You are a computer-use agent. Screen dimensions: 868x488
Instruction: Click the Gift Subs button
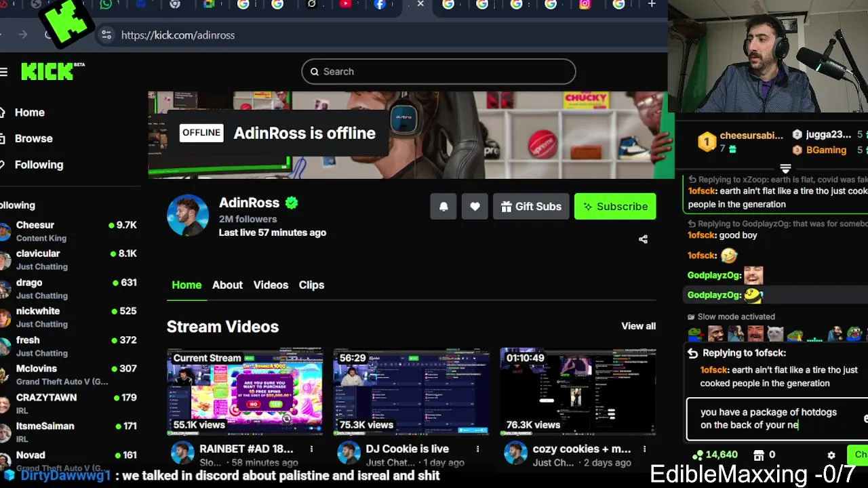[531, 207]
